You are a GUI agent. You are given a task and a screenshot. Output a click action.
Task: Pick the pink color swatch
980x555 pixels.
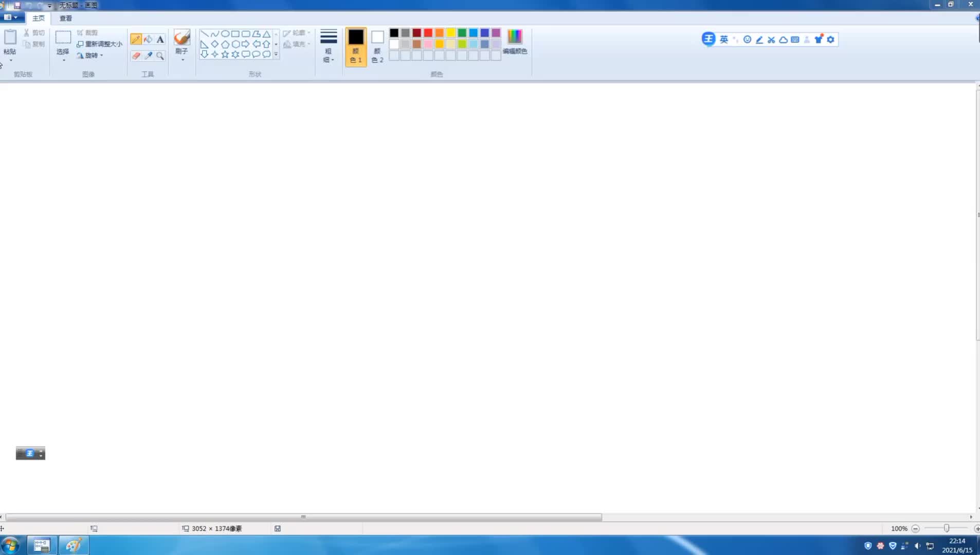(x=428, y=44)
